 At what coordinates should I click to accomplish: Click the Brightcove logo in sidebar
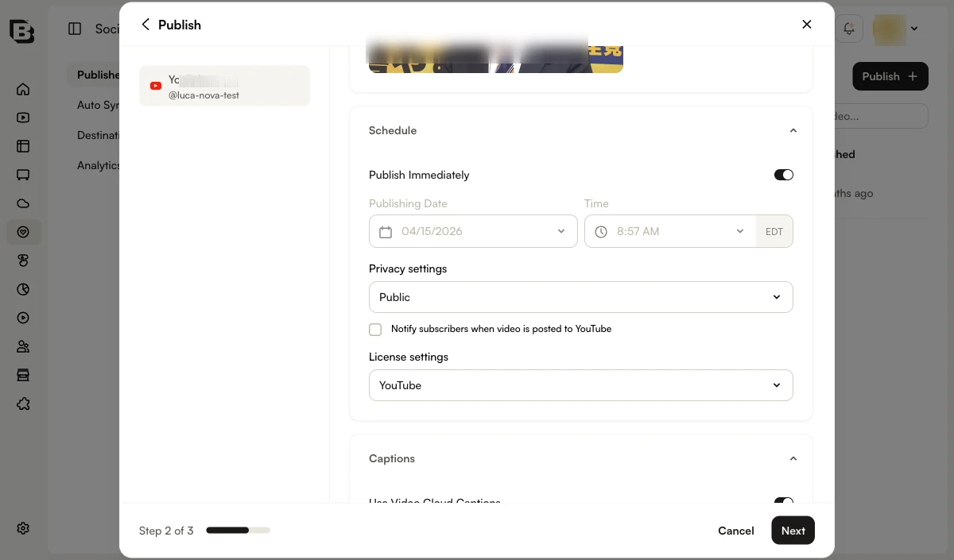coord(22,30)
